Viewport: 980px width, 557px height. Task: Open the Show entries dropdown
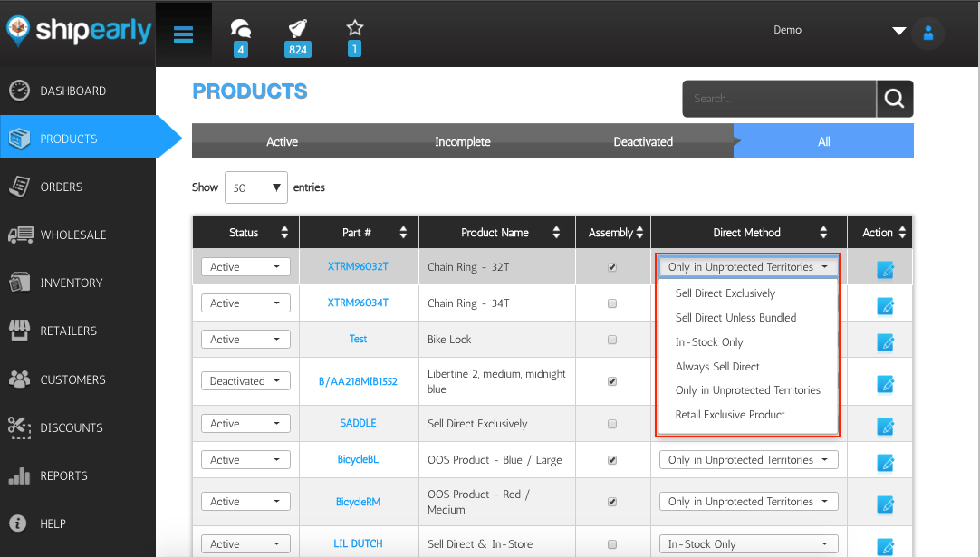[x=256, y=187]
